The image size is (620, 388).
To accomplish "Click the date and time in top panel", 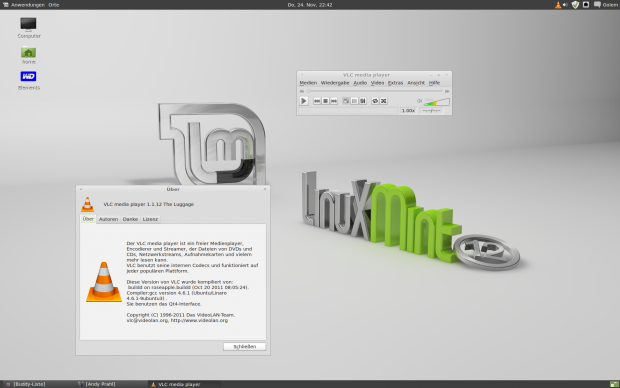I will [x=310, y=5].
